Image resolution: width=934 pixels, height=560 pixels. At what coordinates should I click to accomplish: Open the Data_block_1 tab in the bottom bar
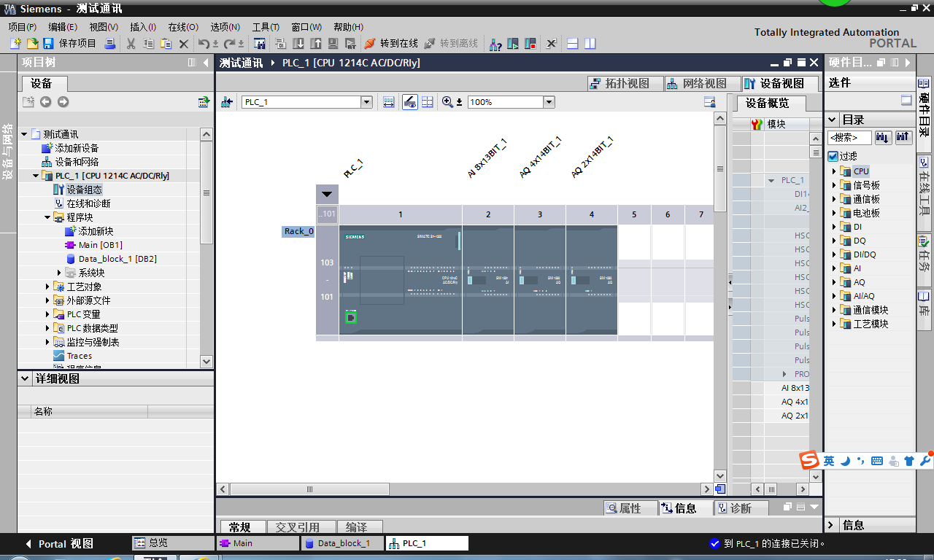tap(342, 543)
